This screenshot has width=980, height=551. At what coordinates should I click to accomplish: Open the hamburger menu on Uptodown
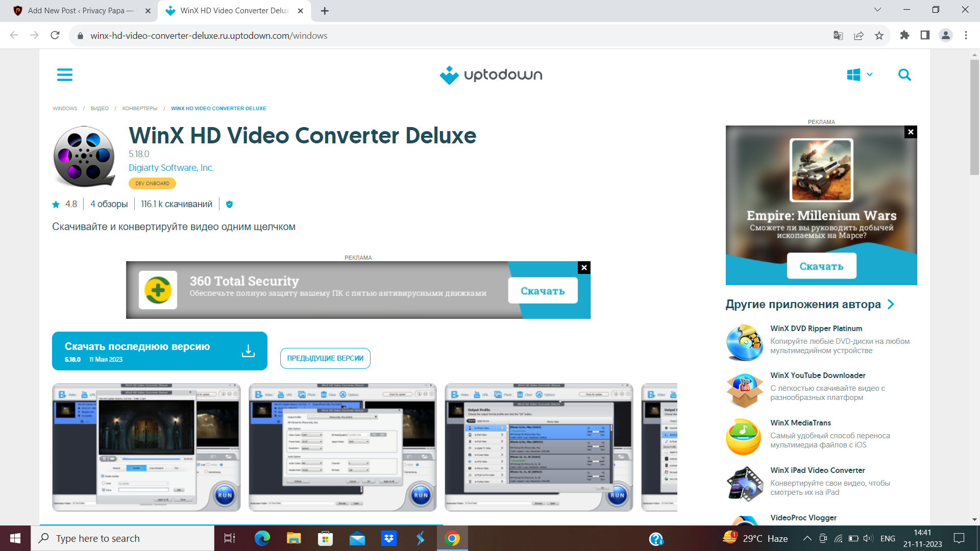pyautogui.click(x=65, y=75)
